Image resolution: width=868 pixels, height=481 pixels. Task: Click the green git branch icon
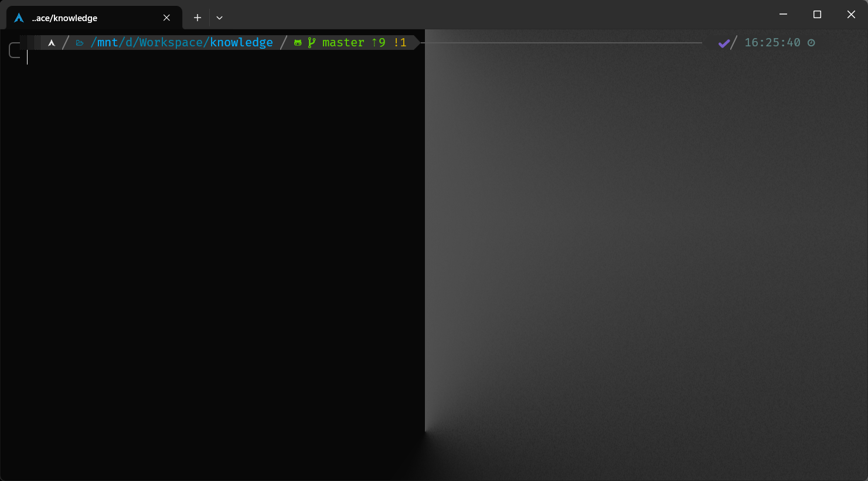[311, 43]
